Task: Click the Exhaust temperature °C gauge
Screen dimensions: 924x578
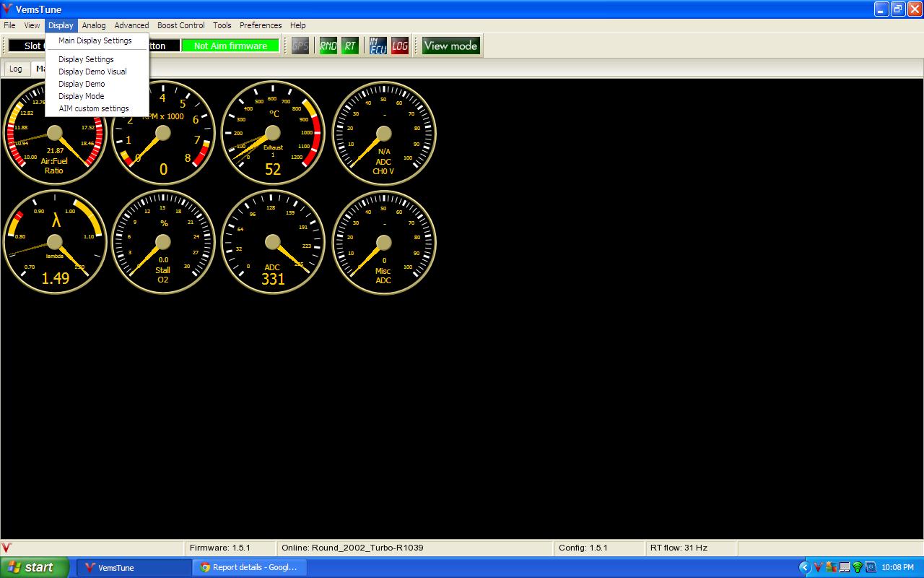Action: [x=273, y=133]
